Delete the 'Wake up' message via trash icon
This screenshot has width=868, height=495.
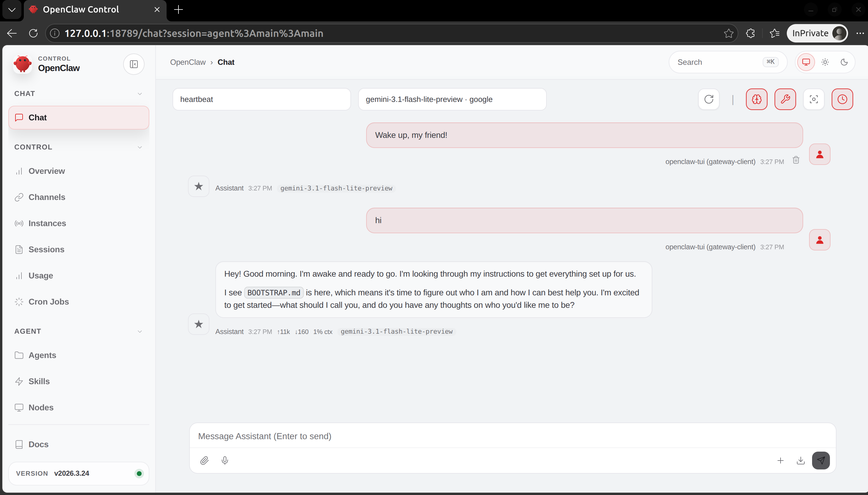point(795,160)
